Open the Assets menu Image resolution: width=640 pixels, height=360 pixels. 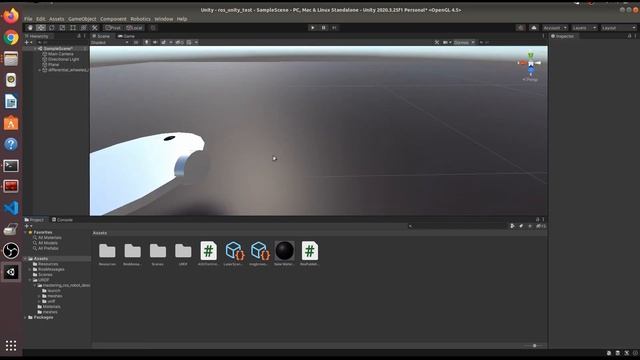tap(56, 19)
